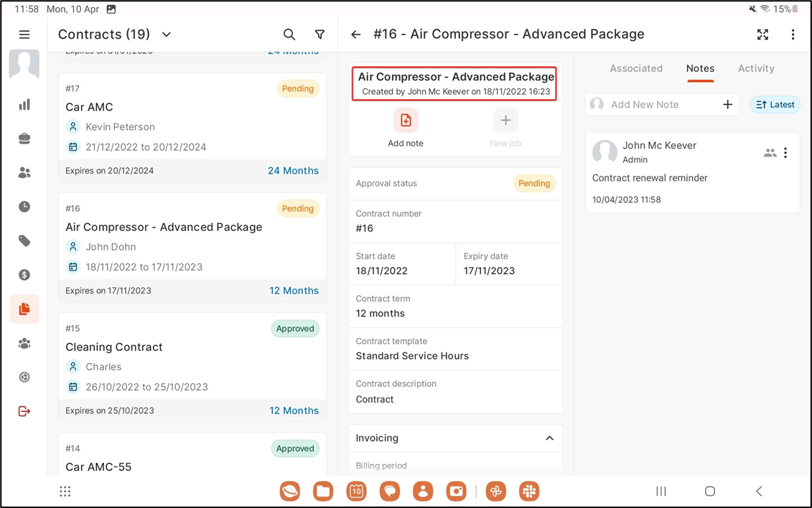
Task: Open the price tag sidebar icon
Action: (24, 241)
